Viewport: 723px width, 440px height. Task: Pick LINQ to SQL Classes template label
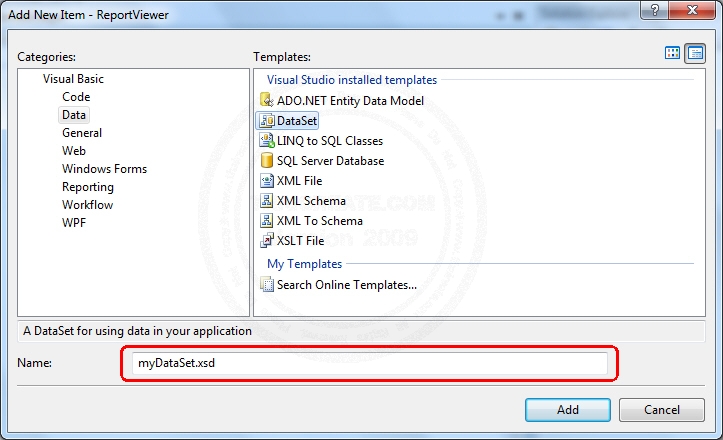coord(330,141)
